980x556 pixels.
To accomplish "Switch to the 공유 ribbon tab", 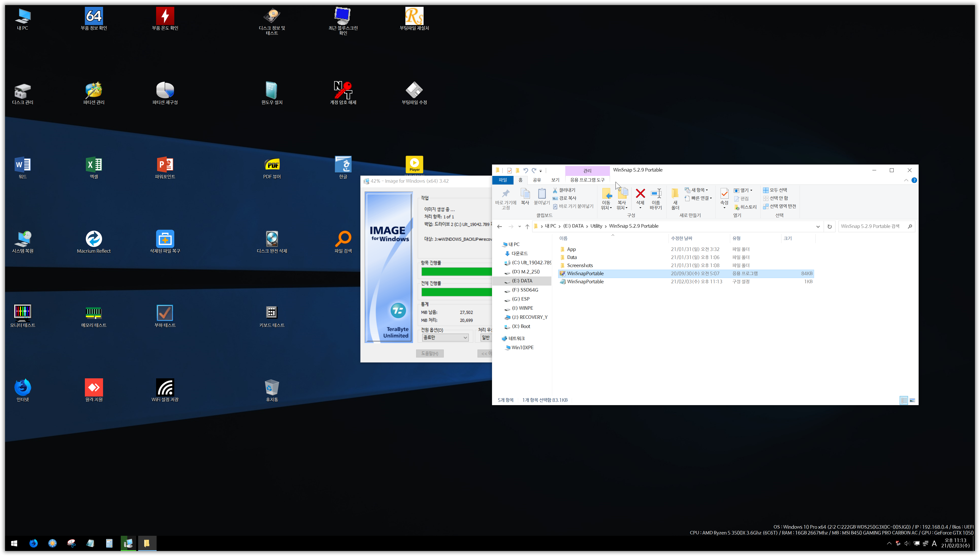I will [x=536, y=180].
